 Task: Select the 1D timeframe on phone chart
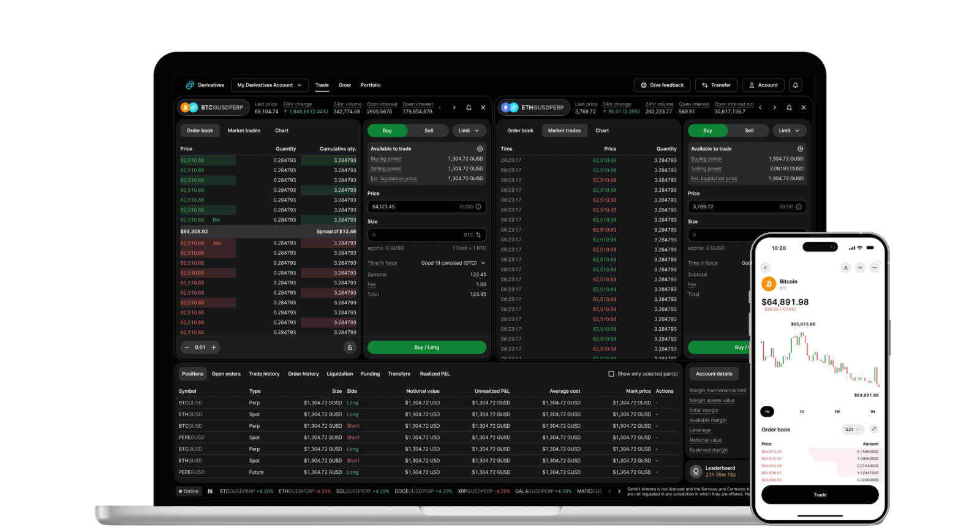(x=802, y=412)
